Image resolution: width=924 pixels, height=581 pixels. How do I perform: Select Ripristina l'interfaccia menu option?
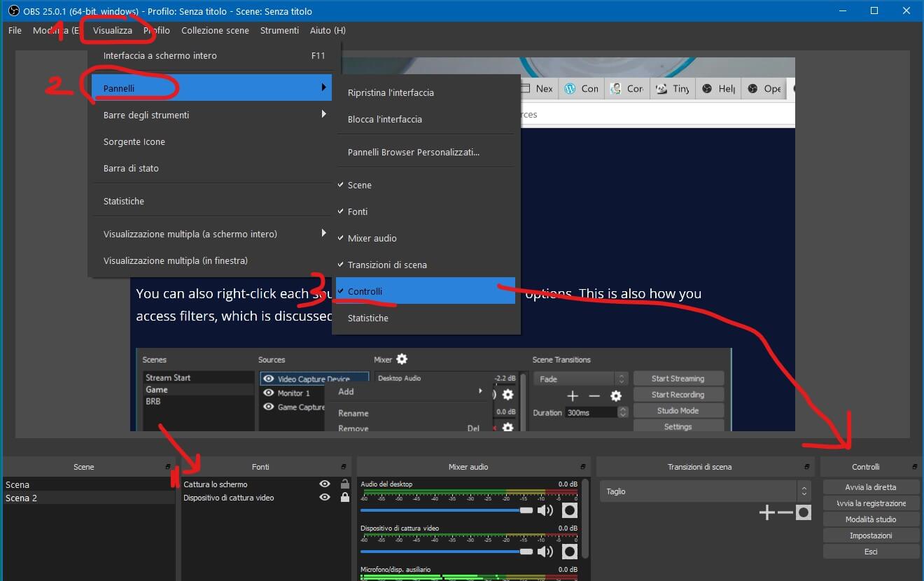391,93
